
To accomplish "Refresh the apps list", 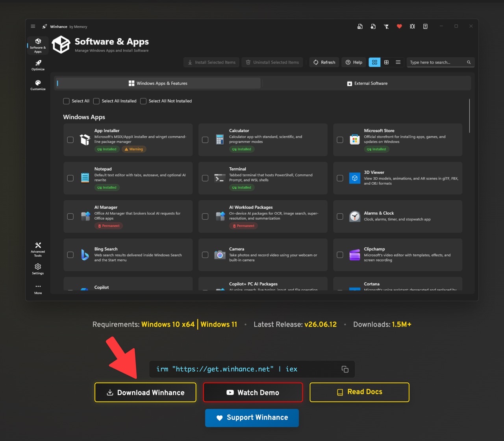I will tap(324, 62).
